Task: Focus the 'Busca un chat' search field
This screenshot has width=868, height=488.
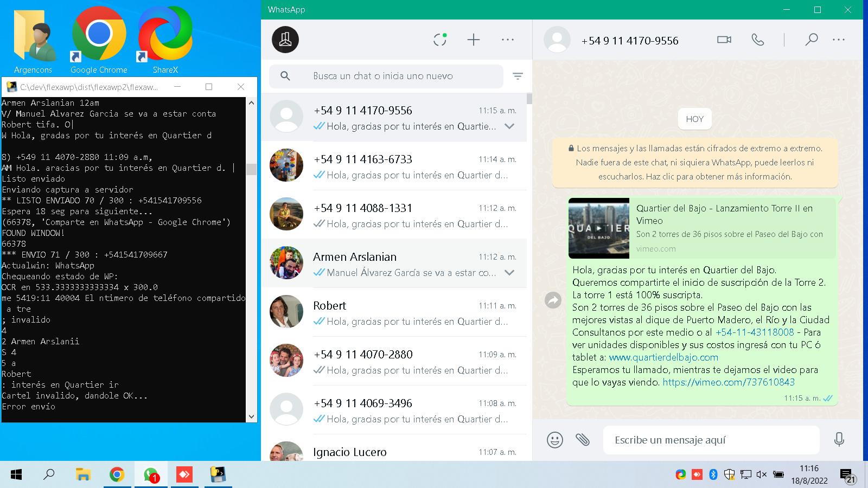Action: 386,76
